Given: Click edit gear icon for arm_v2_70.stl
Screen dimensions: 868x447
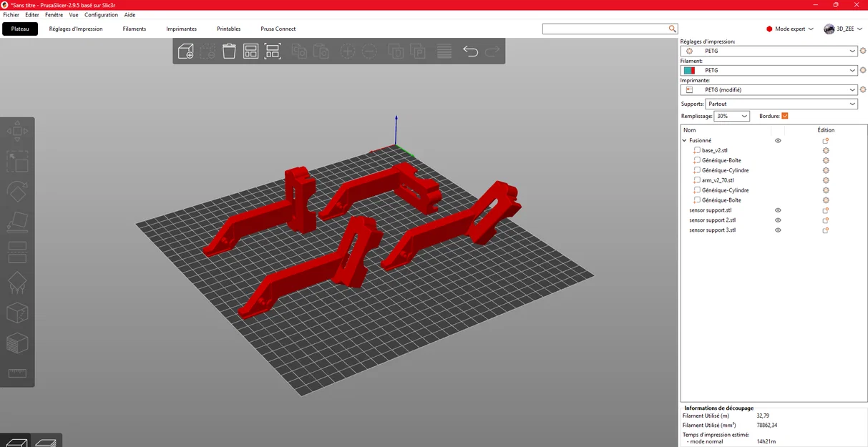Looking at the screenshot, I should [x=826, y=180].
